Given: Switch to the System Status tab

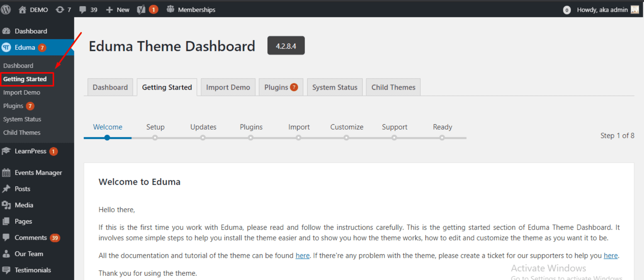Looking at the screenshot, I should click(x=335, y=87).
